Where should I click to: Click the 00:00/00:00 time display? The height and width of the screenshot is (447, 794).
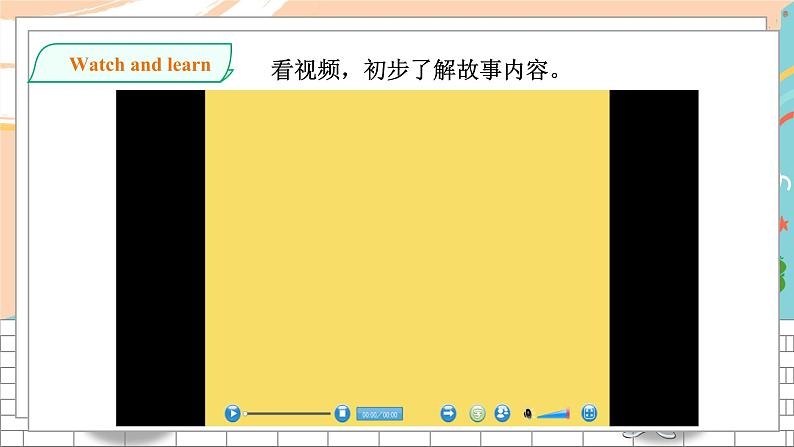tap(380, 414)
